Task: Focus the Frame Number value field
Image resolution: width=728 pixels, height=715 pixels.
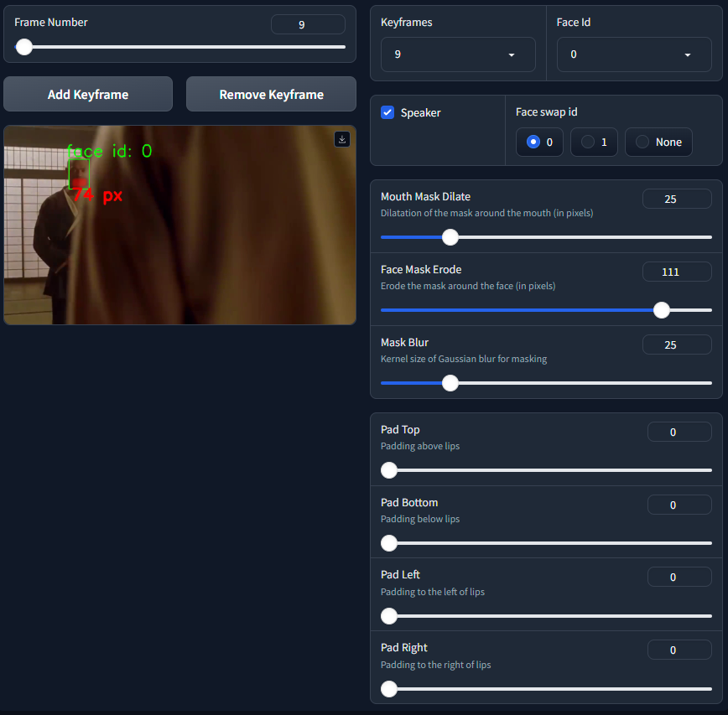Action: (308, 24)
